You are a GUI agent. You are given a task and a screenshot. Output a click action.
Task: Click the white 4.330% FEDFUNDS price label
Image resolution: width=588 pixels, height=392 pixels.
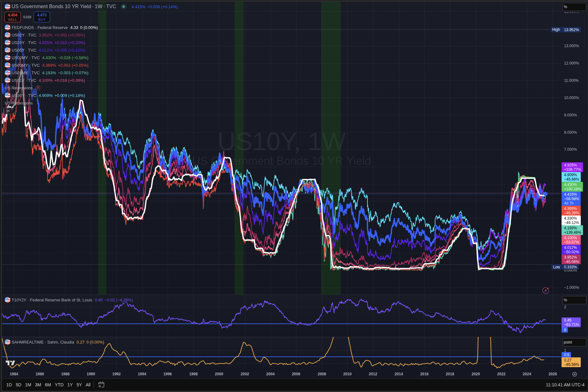coord(571,221)
